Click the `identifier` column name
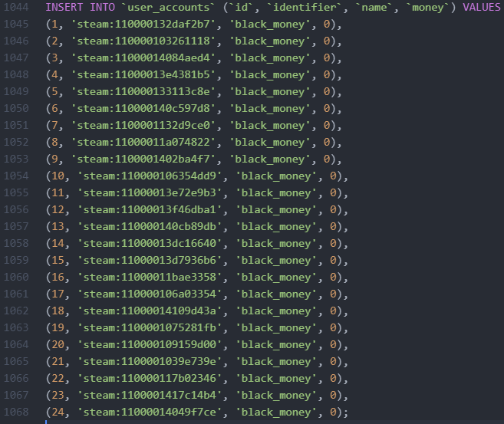504x424 pixels. [x=308, y=7]
